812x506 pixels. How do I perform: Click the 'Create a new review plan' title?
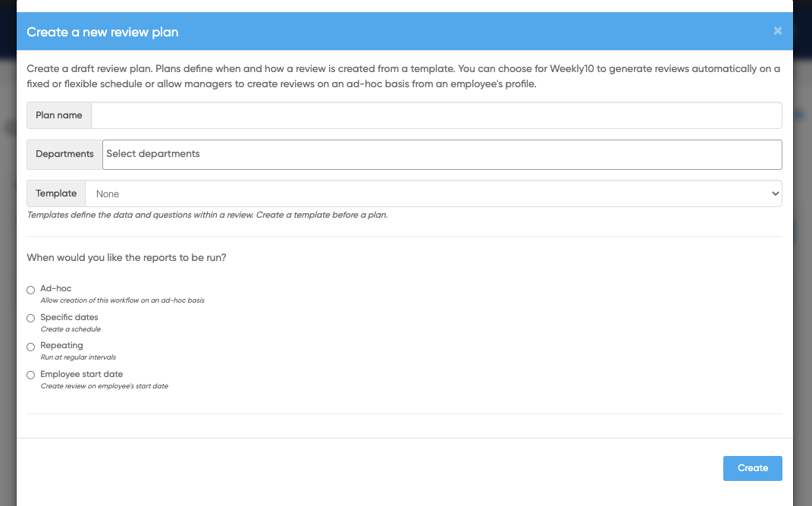[x=102, y=32]
